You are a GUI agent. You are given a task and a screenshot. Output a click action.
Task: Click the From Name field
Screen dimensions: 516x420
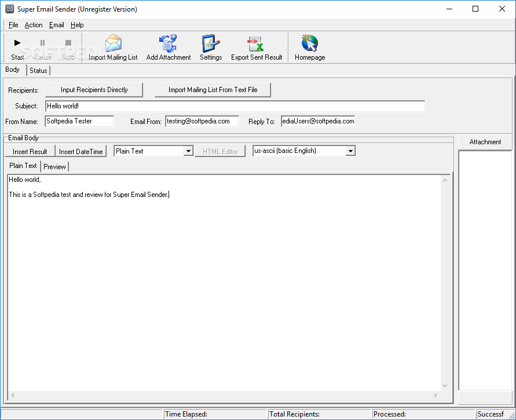tap(80, 121)
